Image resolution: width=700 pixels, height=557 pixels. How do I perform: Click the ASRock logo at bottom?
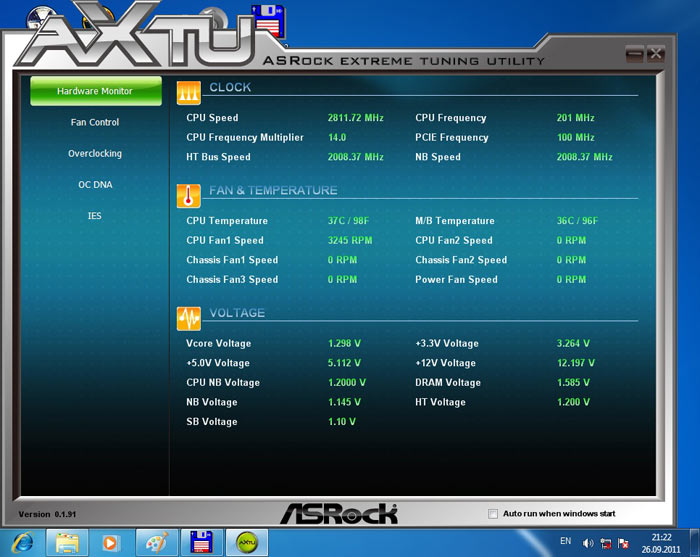pos(339,514)
